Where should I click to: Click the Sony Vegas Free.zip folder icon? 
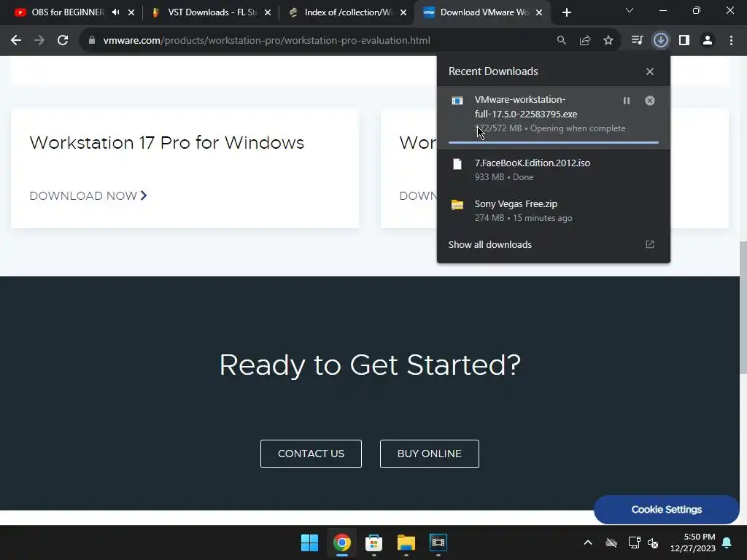[457, 205]
